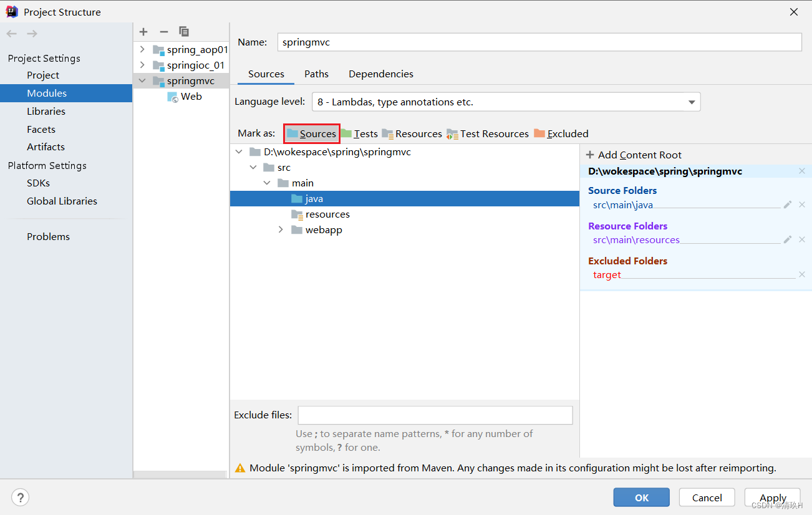812x515 pixels.
Task: Open Project settings
Action: pos(43,75)
